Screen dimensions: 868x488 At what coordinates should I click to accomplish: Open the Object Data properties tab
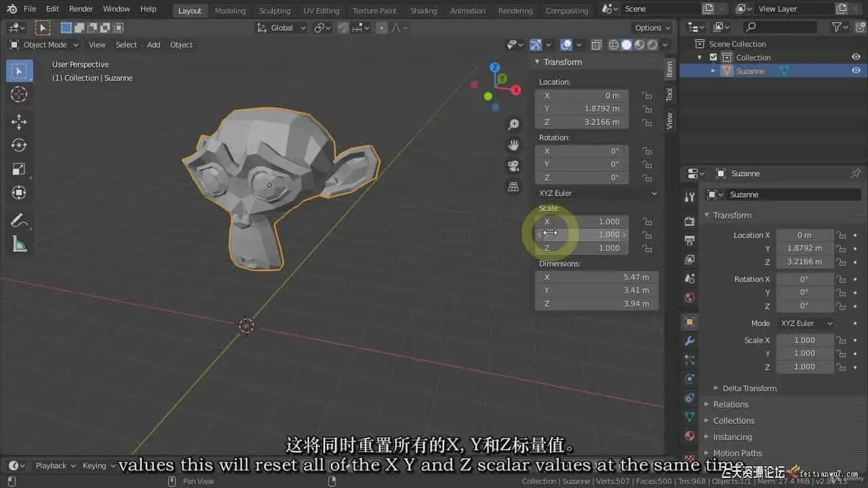690,417
